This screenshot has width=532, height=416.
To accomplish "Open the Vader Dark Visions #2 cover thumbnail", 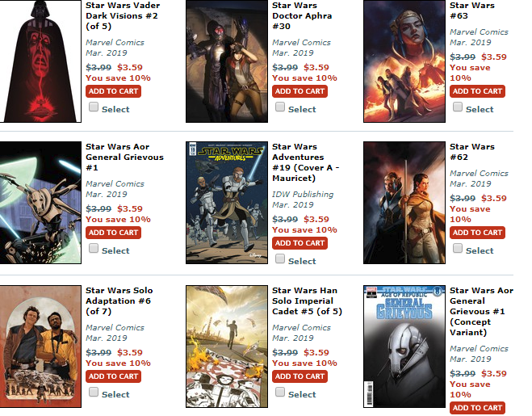I will coord(40,61).
